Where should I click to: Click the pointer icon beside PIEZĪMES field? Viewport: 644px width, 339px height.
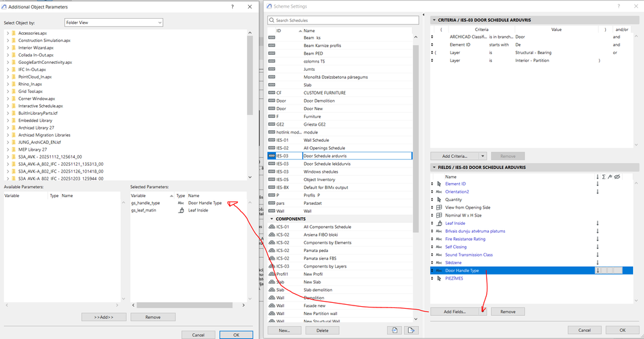pos(439,278)
